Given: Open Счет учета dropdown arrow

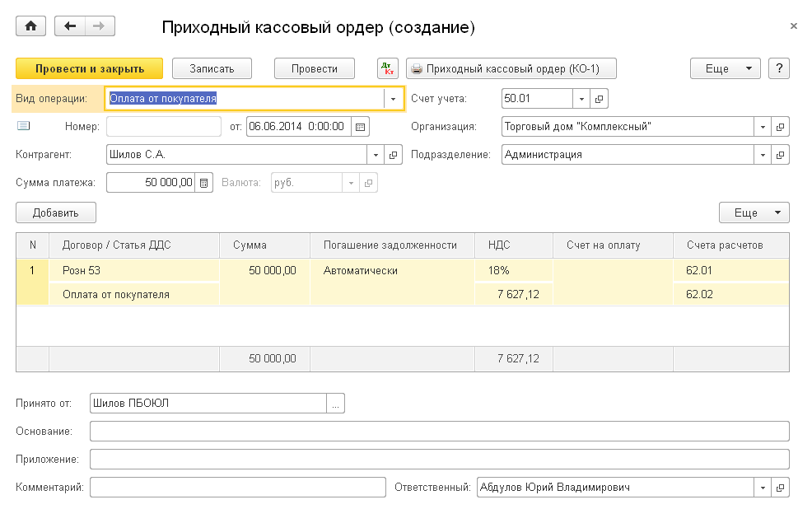Looking at the screenshot, I should click(581, 98).
